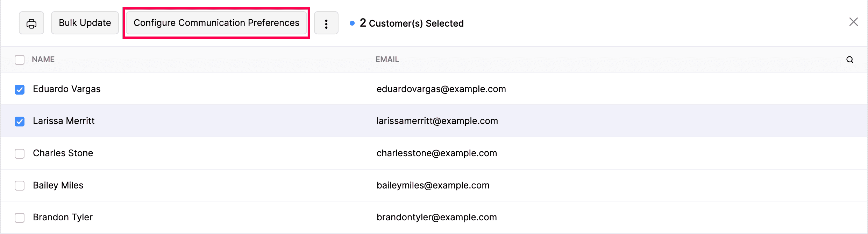Open the three-dot more actions menu
Viewport: 868px width, 234px height.
click(326, 23)
